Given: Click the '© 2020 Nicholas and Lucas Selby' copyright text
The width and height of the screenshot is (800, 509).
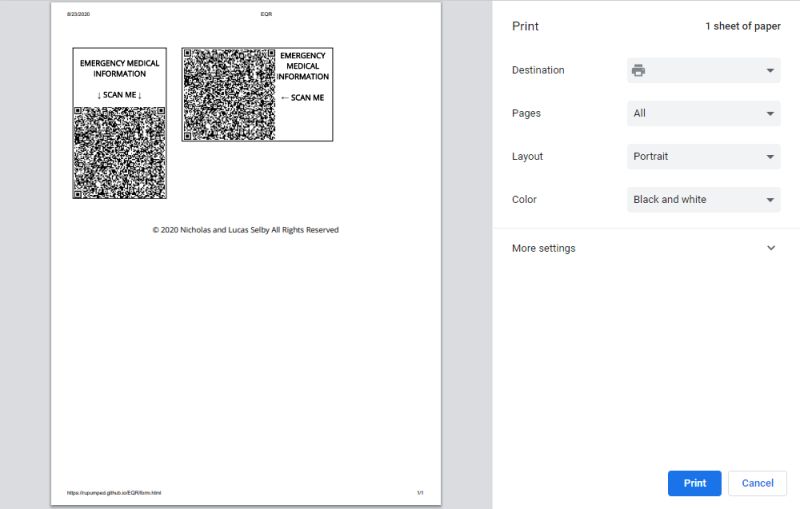Looking at the screenshot, I should point(245,230).
